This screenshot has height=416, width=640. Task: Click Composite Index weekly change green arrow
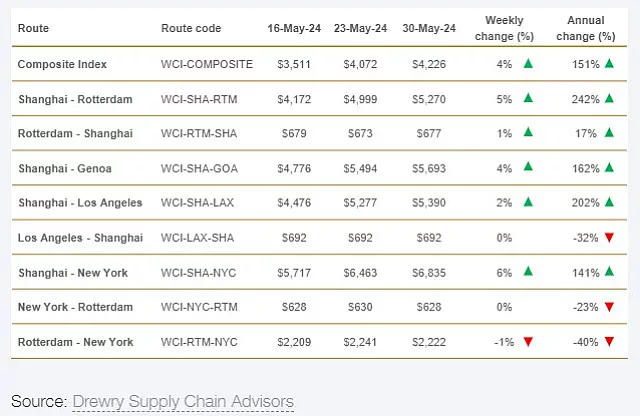(527, 64)
